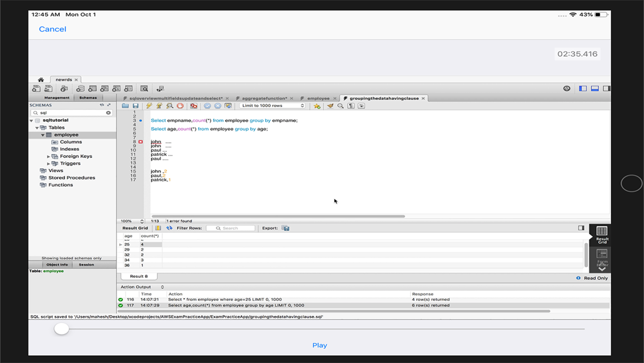The height and width of the screenshot is (363, 644).
Task: Toggle the left sidebar visibility icon
Action: coord(583,88)
